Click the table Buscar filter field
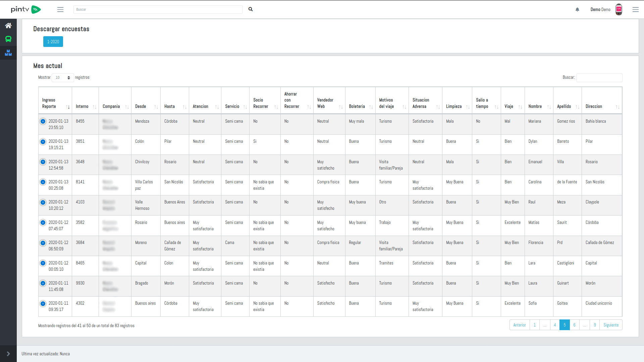The image size is (644, 362). click(599, 78)
